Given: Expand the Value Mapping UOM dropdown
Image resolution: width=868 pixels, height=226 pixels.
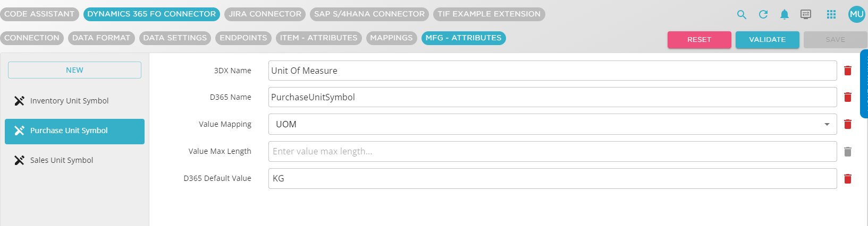Looking at the screenshot, I should [827, 124].
